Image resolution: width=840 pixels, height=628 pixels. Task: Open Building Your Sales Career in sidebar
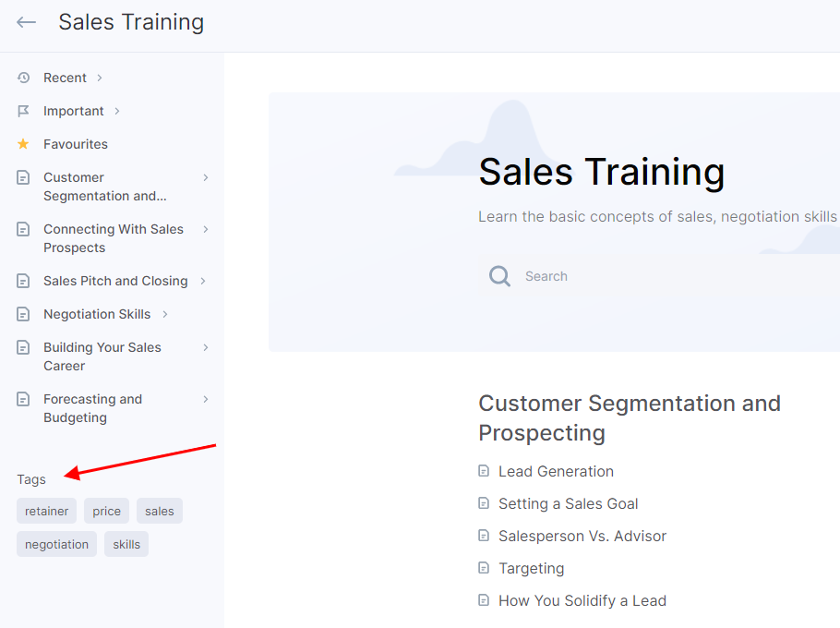pyautogui.click(x=102, y=356)
